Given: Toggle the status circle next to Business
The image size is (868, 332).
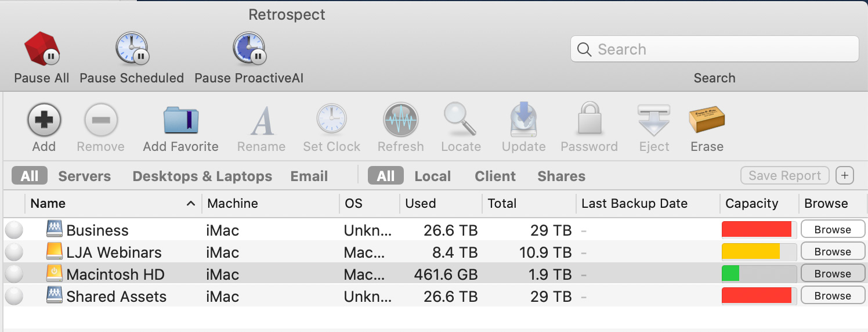Looking at the screenshot, I should coord(14,230).
